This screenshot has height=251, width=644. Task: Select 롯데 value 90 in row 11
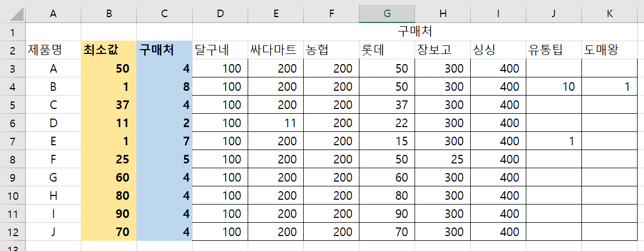pyautogui.click(x=387, y=214)
